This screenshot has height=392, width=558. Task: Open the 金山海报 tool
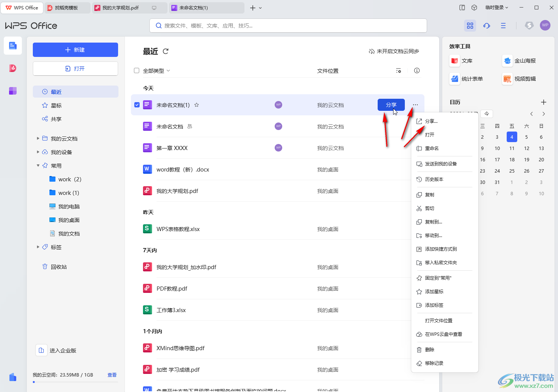click(519, 61)
